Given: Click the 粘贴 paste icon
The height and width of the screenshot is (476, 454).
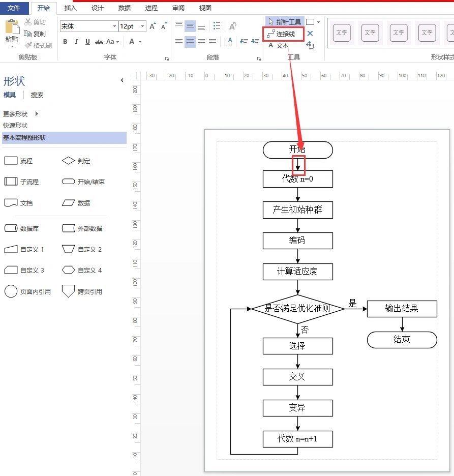Looking at the screenshot, I should coord(12,29).
